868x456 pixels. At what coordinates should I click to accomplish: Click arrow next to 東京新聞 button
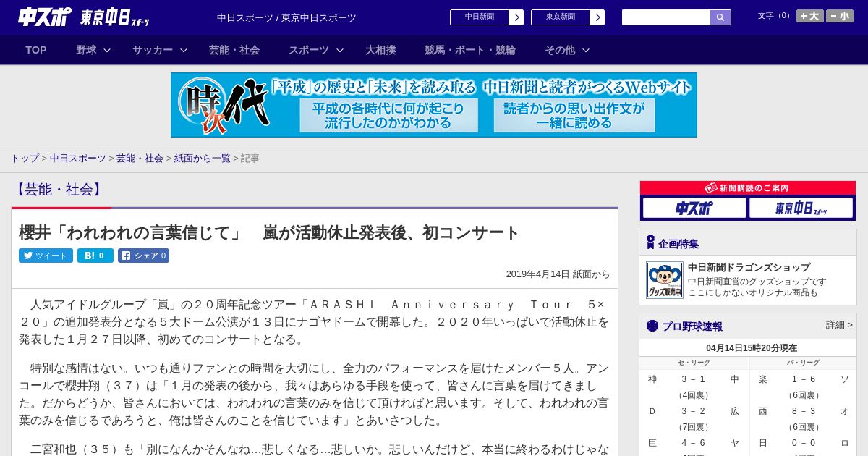pos(597,17)
